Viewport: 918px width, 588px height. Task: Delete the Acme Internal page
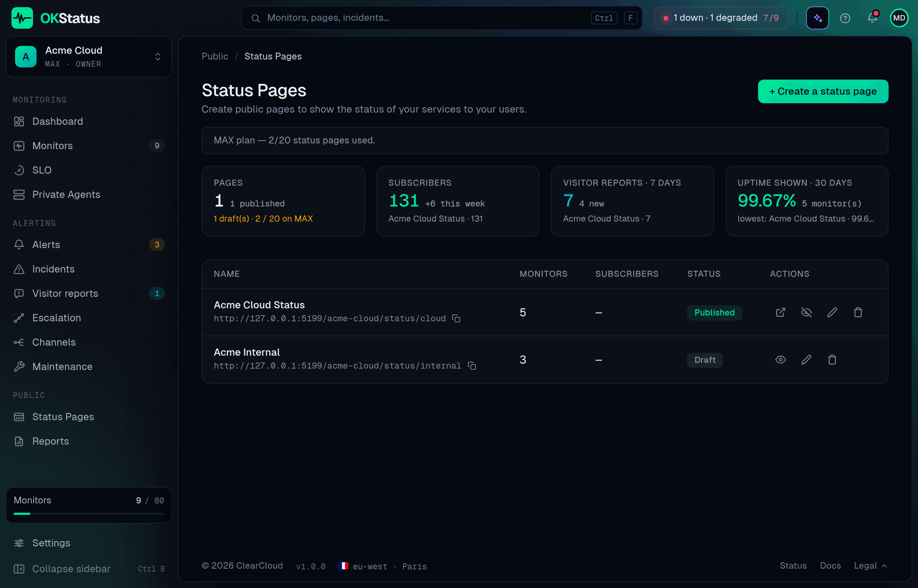(832, 360)
